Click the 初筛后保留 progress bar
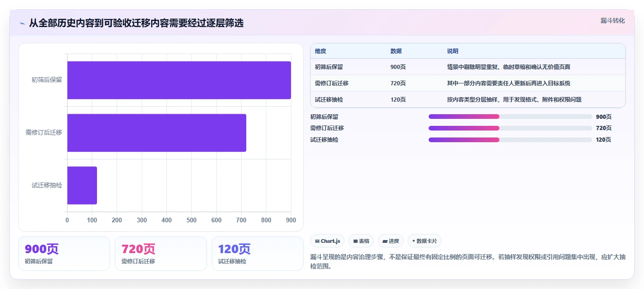 coord(510,117)
